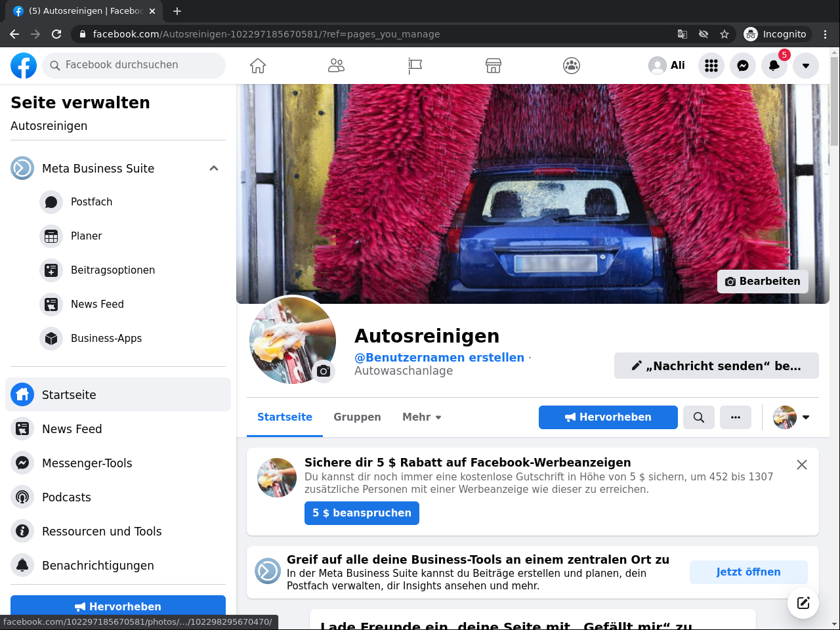Click the Meta Business Suite icon in sidebar

tap(22, 169)
